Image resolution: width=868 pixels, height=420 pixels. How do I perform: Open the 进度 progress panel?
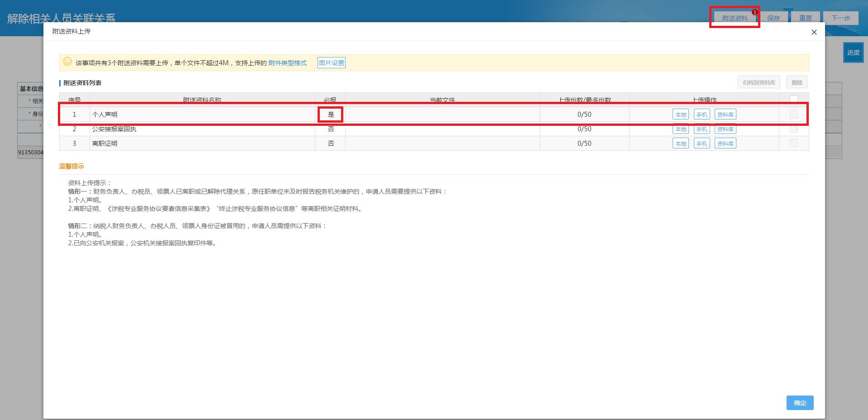[x=853, y=52]
